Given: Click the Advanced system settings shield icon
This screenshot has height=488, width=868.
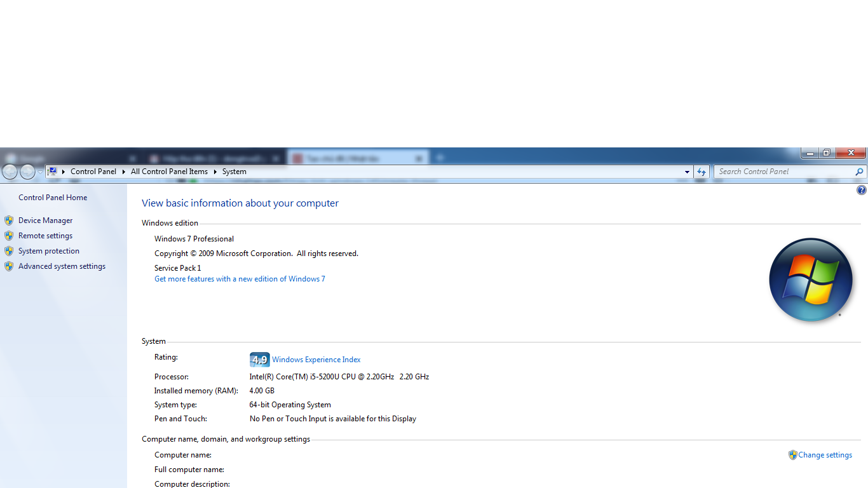Looking at the screenshot, I should (x=9, y=266).
